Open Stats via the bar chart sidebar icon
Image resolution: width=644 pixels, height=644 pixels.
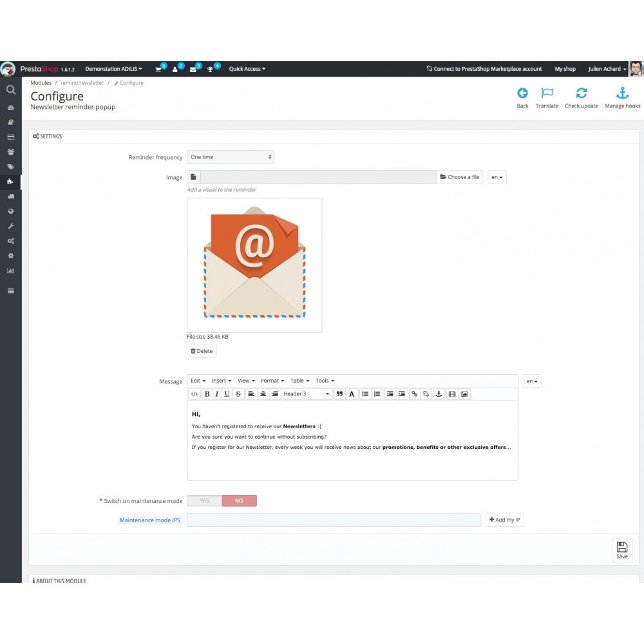pyautogui.click(x=11, y=270)
